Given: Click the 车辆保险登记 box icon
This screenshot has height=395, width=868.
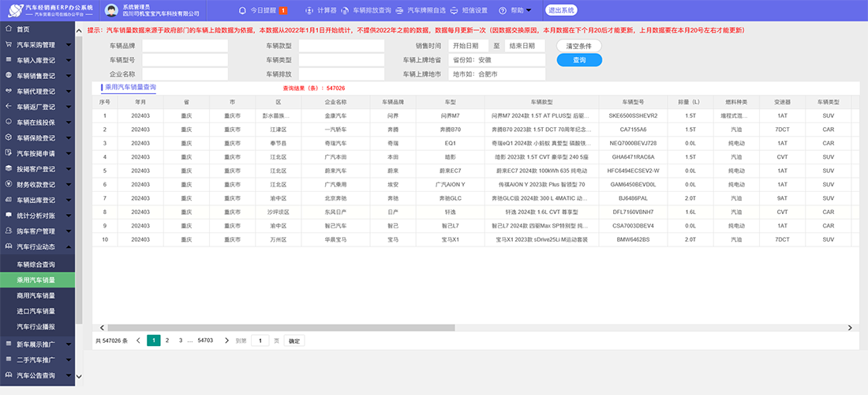Looking at the screenshot, I should [9, 137].
